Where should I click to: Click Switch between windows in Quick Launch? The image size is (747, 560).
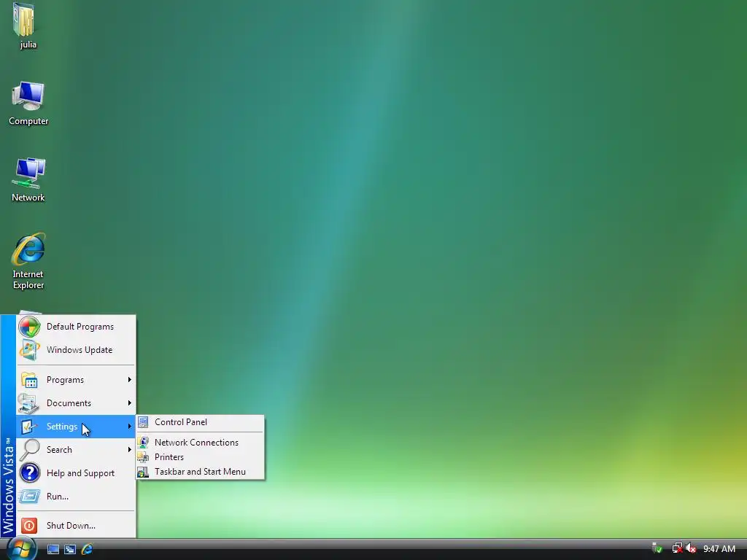70,549
